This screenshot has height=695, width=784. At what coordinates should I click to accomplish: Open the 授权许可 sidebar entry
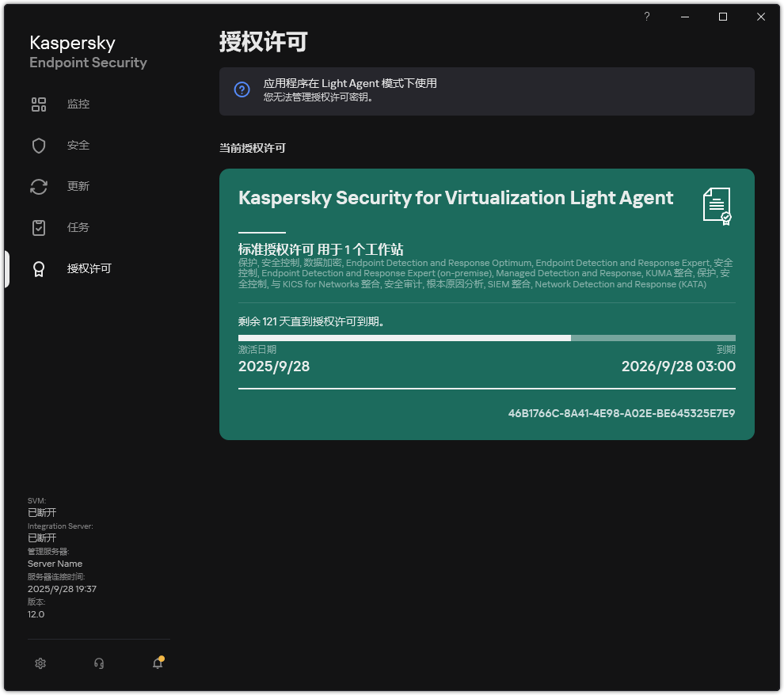pos(89,268)
